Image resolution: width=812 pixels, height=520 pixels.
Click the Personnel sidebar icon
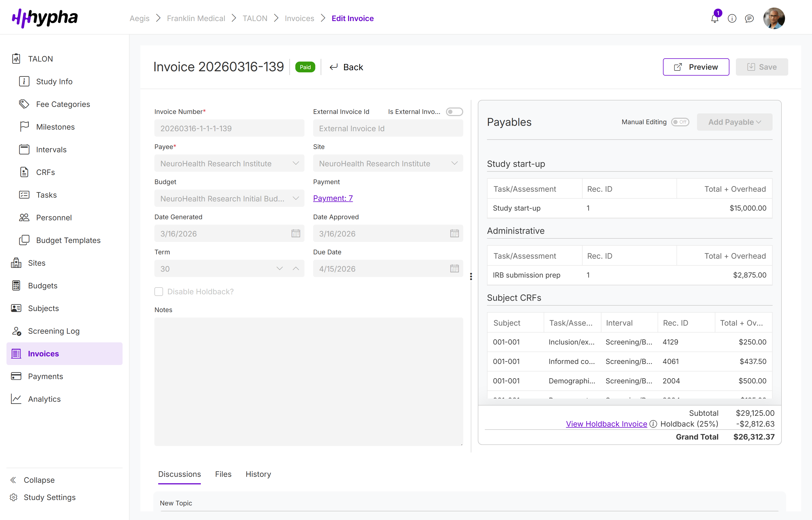tap(24, 217)
